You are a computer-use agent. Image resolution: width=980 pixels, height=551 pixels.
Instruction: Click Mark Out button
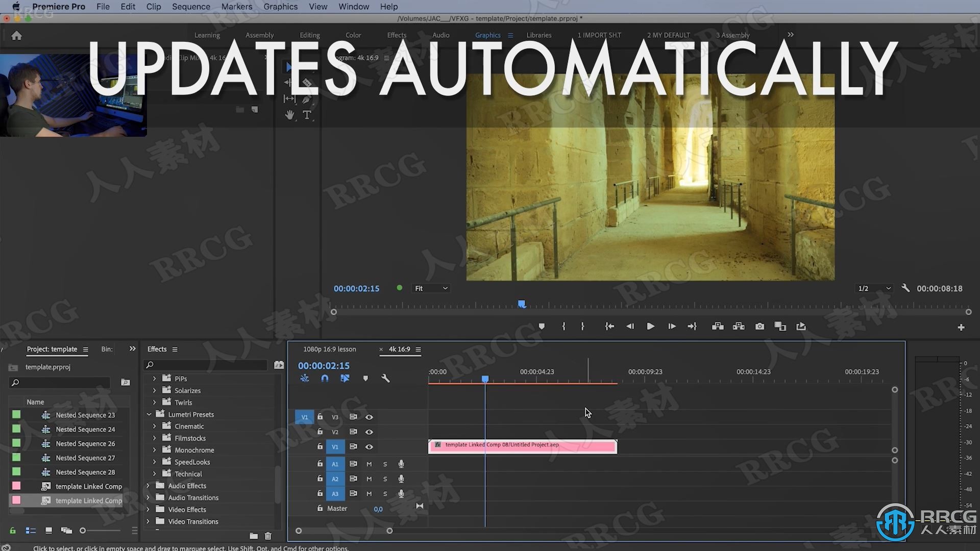pos(582,327)
